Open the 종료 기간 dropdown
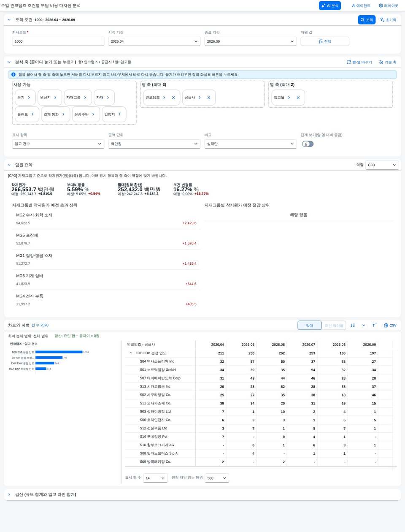Screen dimensions: 405x532 [x=251, y=41]
